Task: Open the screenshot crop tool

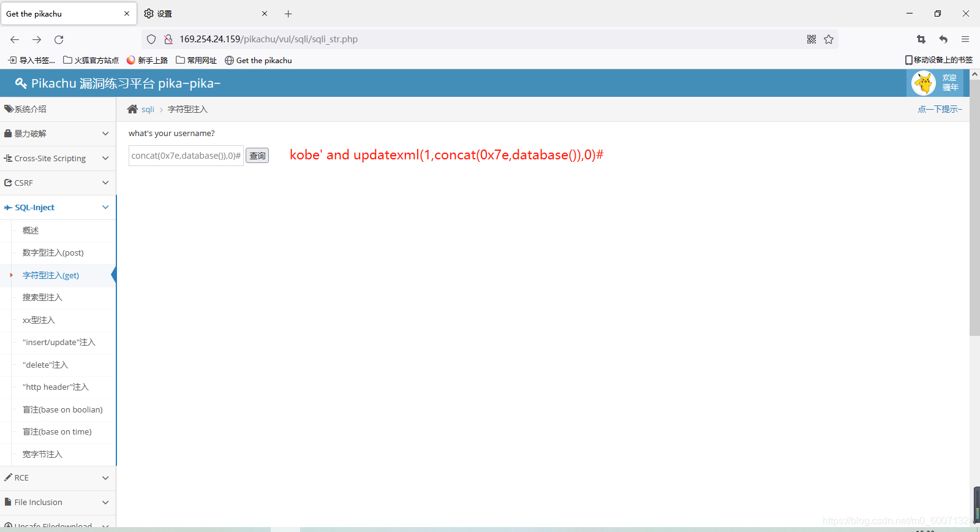Action: point(921,39)
